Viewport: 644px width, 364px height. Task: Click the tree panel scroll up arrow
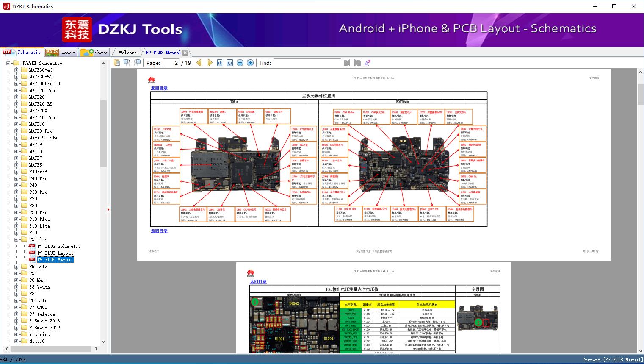(103, 64)
